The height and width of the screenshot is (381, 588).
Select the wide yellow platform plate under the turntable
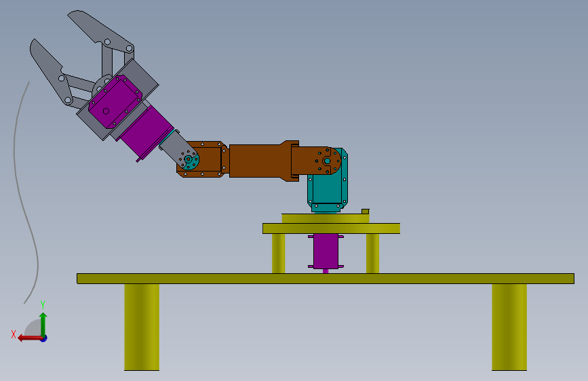pyautogui.click(x=331, y=228)
